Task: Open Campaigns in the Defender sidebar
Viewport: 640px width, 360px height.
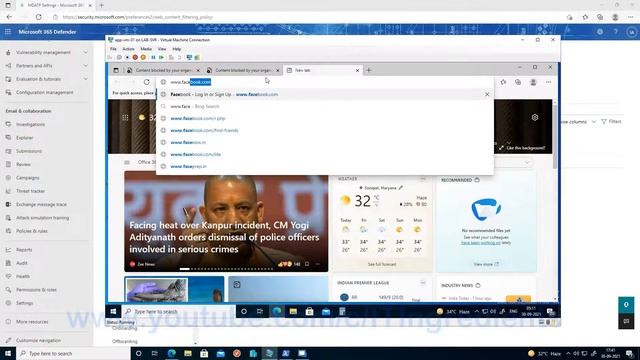Action: [x=27, y=178]
